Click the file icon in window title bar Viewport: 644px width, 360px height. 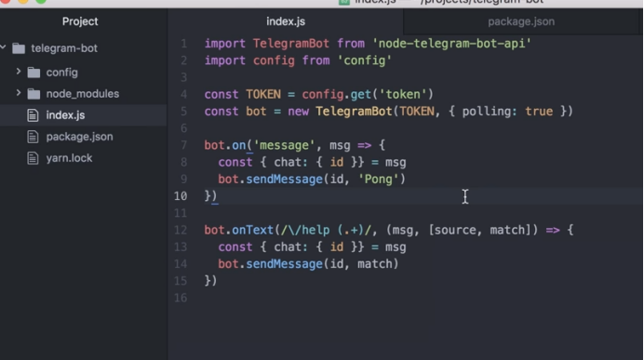click(344, 2)
